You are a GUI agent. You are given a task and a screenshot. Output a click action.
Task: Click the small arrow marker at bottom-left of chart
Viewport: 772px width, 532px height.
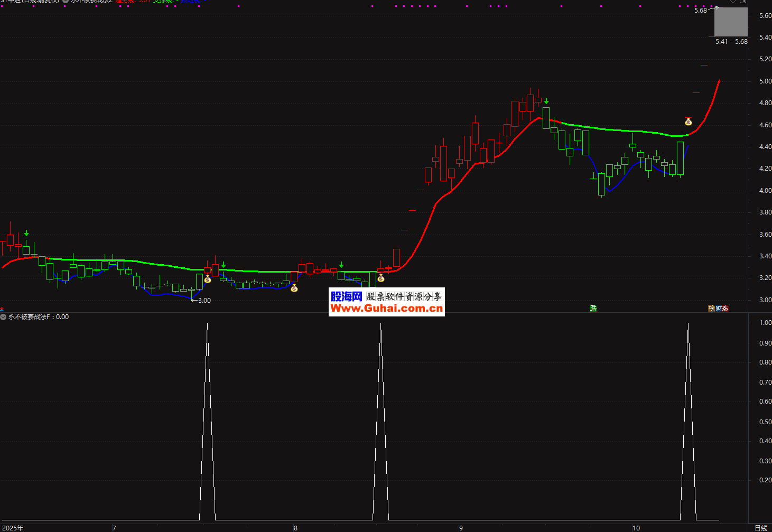coord(2,310)
